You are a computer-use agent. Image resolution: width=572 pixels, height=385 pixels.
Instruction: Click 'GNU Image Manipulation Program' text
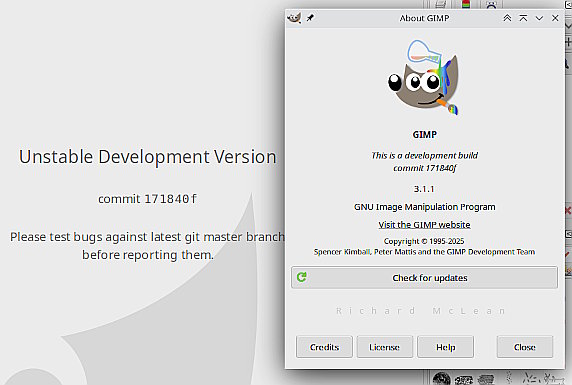[x=425, y=207]
